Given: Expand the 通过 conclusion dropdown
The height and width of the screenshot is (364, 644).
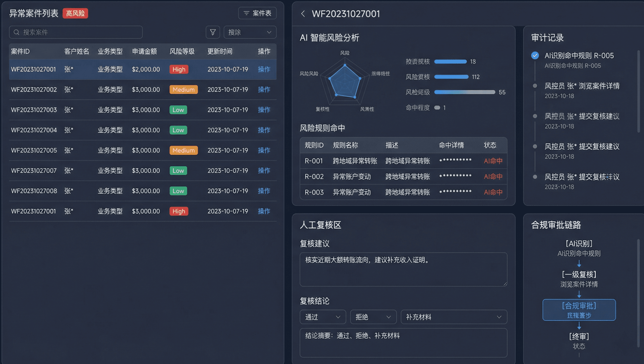Looking at the screenshot, I should [323, 317].
